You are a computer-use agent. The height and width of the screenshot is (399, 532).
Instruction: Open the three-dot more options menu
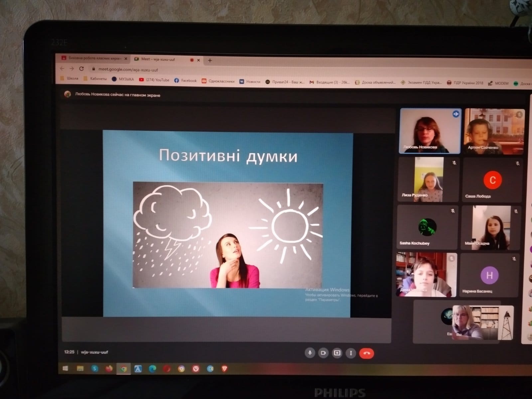point(351,353)
